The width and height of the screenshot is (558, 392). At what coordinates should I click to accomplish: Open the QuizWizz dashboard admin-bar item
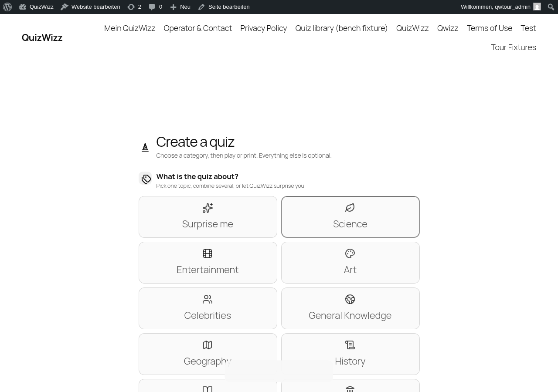[x=37, y=7]
